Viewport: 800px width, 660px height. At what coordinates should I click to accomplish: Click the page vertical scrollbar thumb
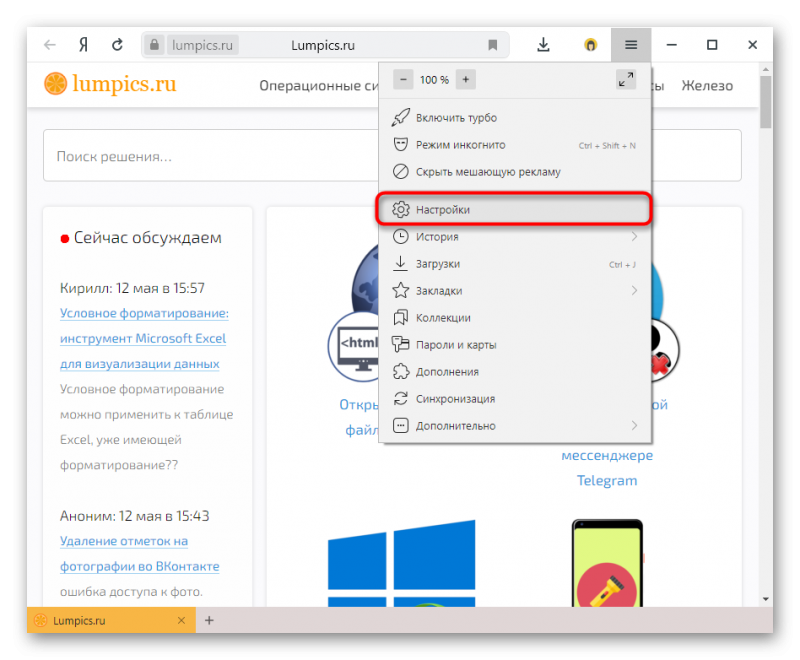pyautogui.click(x=765, y=102)
